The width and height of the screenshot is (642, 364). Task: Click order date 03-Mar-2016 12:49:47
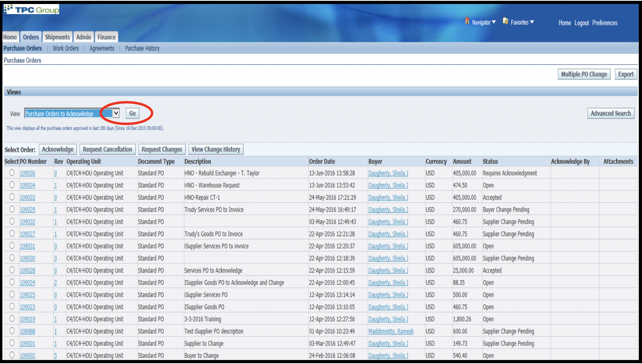[x=332, y=344]
